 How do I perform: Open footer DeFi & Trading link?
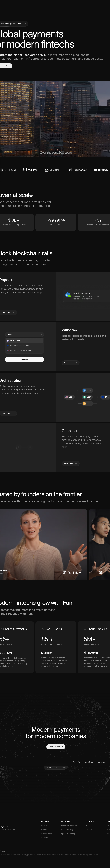click(x=67, y=830)
